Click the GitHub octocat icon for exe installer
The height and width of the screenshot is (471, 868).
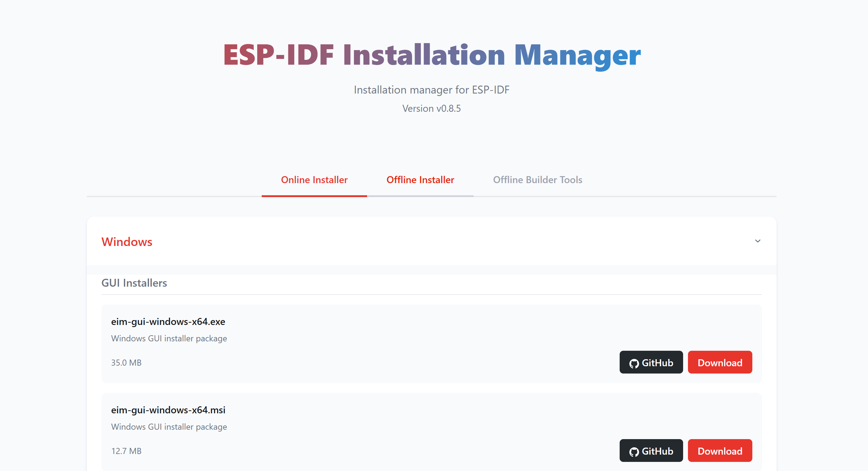(x=634, y=363)
